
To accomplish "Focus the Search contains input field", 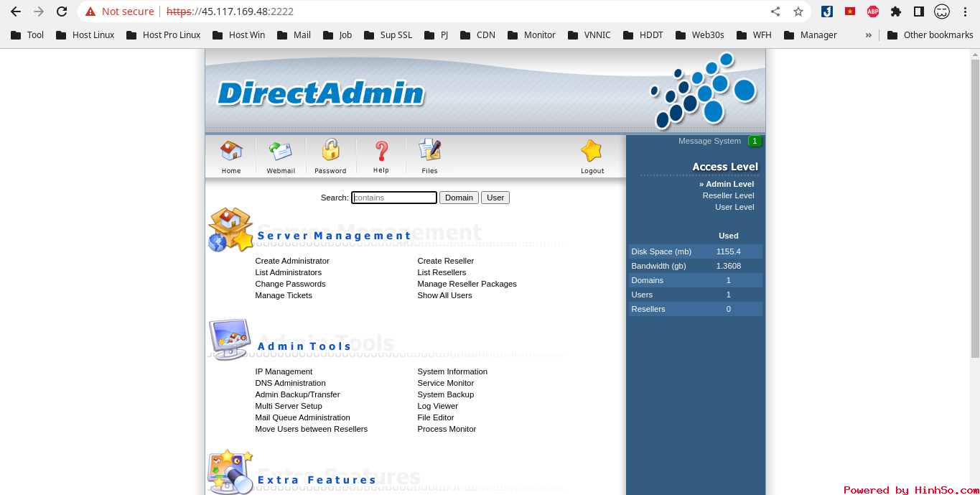I will pyautogui.click(x=394, y=198).
